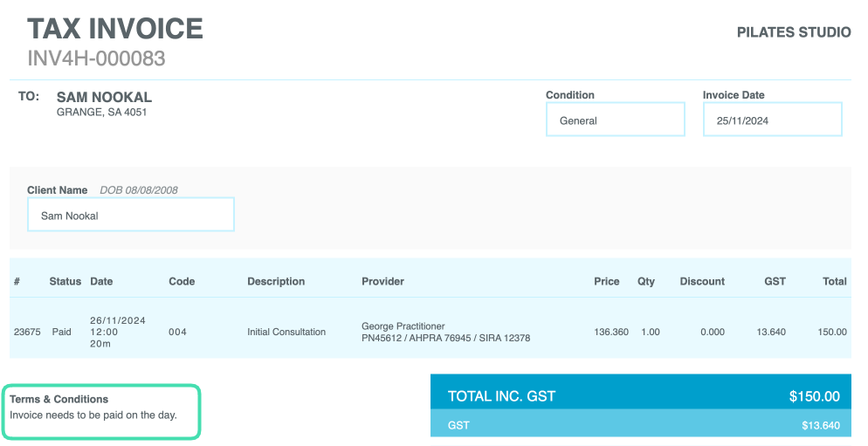Click the Qty column header
Screen dimensions: 868x446
click(x=646, y=281)
